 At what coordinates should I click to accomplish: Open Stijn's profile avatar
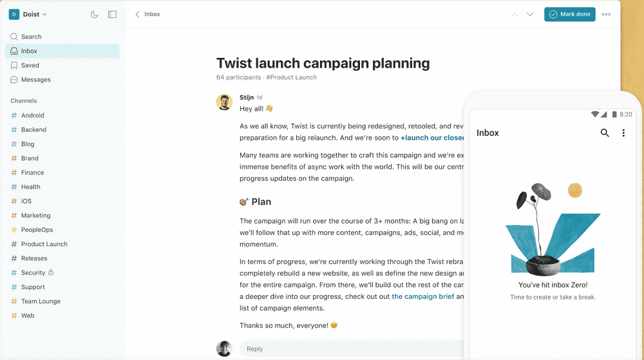pos(224,102)
